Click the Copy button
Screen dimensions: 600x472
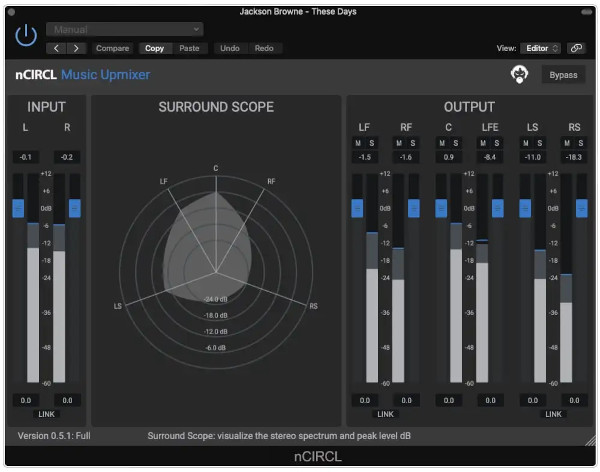(x=155, y=48)
